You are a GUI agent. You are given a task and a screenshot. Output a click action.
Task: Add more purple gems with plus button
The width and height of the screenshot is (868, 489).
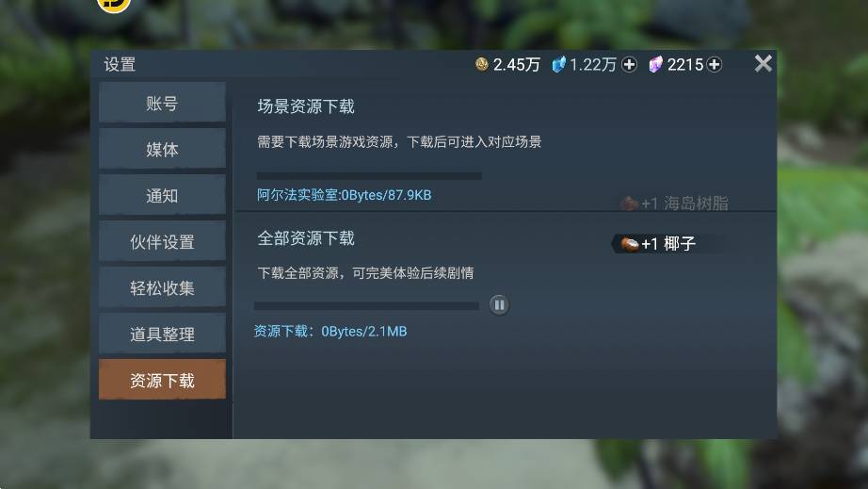[715, 65]
